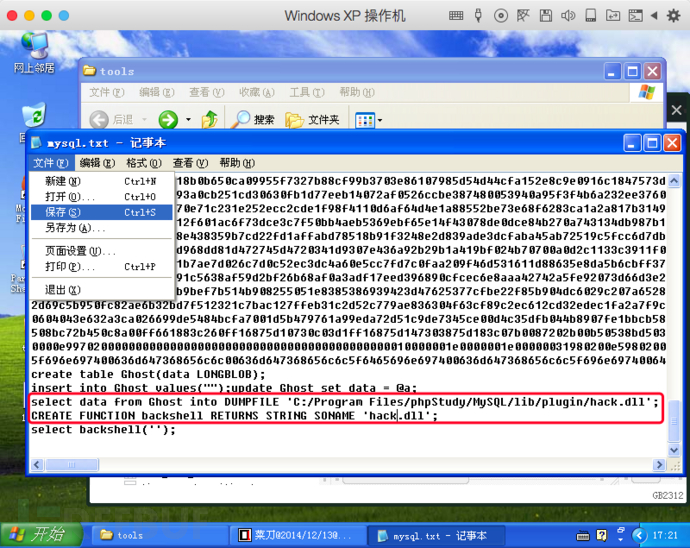Choose Exit (退出) from file menu
The height and width of the screenshot is (548, 690).
click(x=101, y=290)
